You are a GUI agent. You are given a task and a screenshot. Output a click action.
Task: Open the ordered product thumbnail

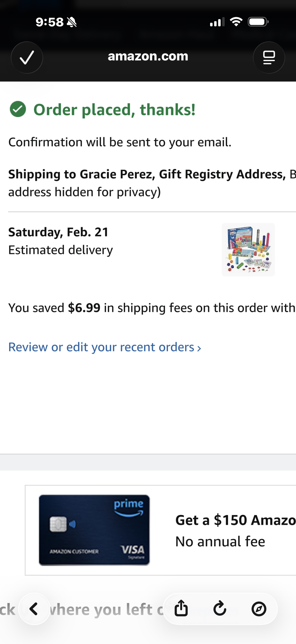point(248,250)
